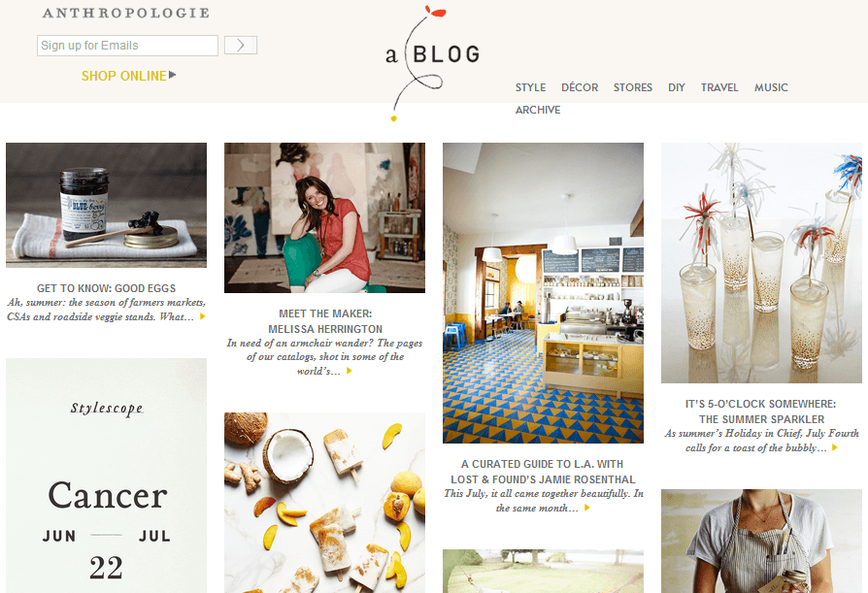Click yellow arrow after L.A. guide excerpt
The image size is (868, 593).
point(587,508)
